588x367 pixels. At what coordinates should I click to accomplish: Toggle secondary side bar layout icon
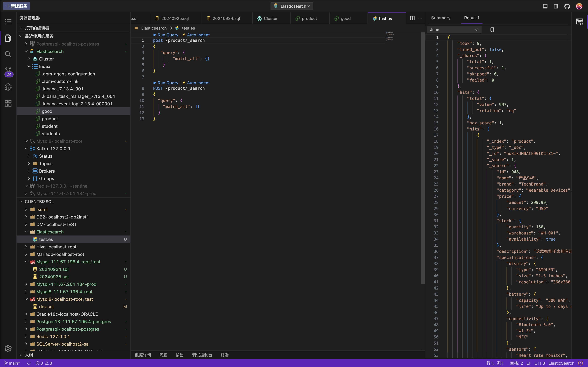tap(556, 6)
